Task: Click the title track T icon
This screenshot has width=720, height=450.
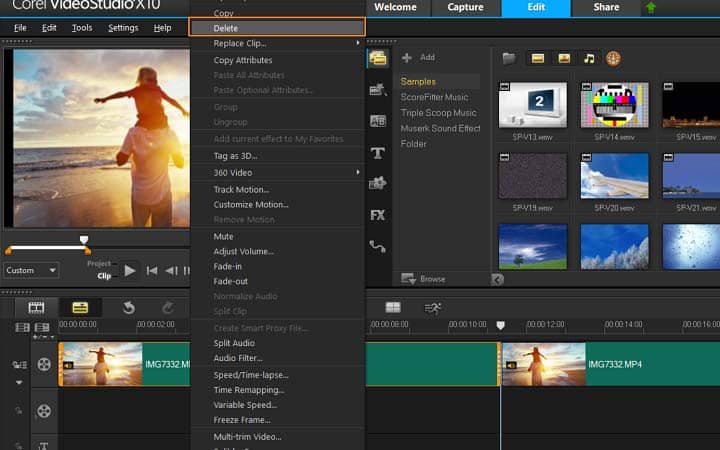Action: tap(44, 445)
